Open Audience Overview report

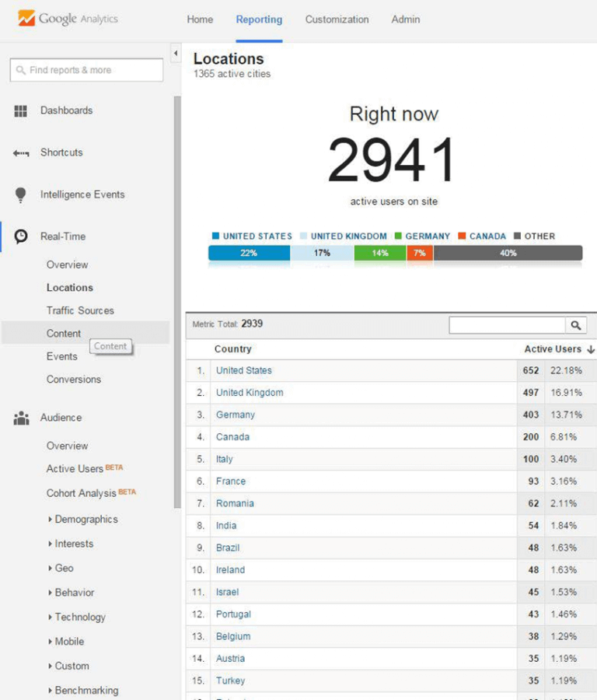[x=68, y=446]
